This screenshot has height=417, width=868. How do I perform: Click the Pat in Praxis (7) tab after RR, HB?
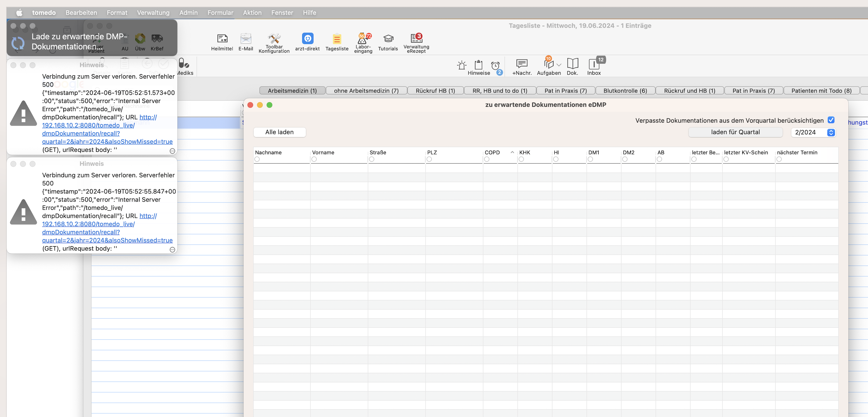565,90
